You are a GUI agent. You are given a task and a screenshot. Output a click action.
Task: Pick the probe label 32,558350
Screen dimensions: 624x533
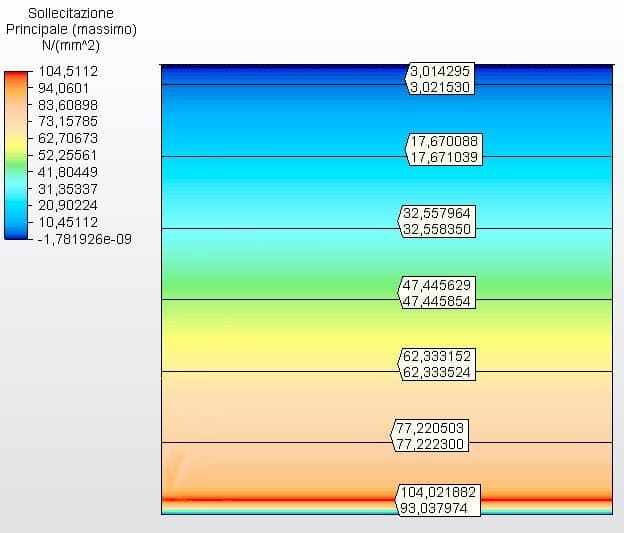pyautogui.click(x=437, y=229)
